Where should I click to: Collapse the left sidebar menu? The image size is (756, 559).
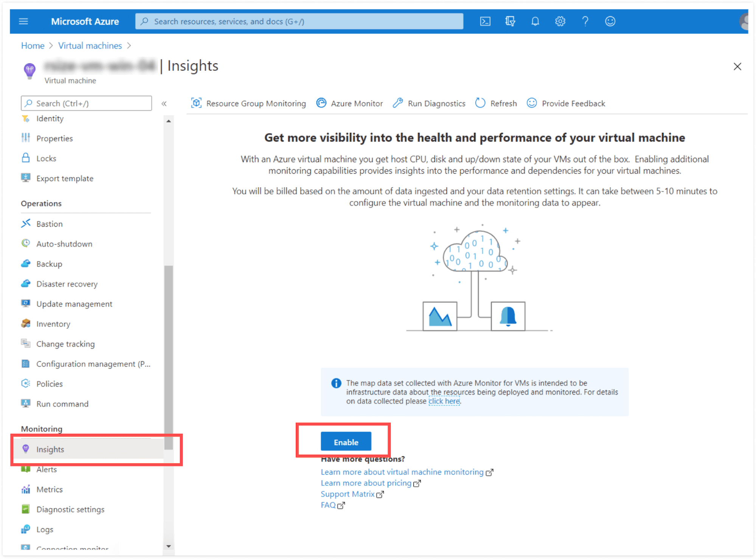point(164,104)
